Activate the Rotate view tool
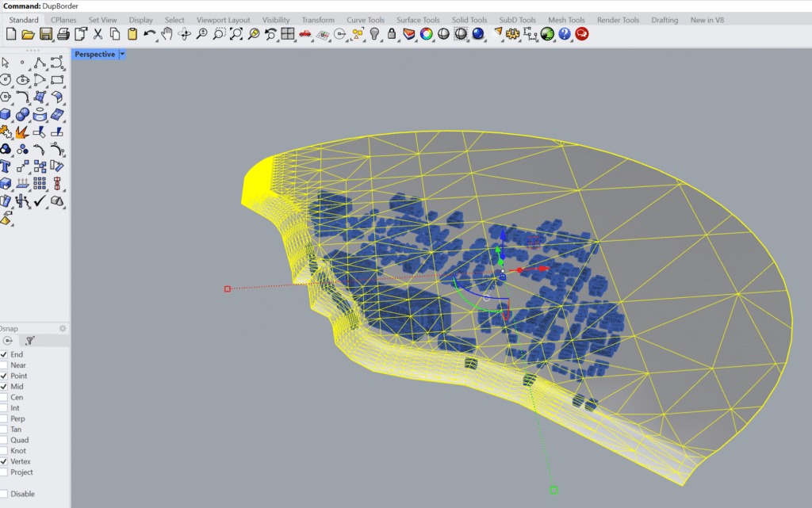Screen dimensions: 812x508 click(184, 33)
